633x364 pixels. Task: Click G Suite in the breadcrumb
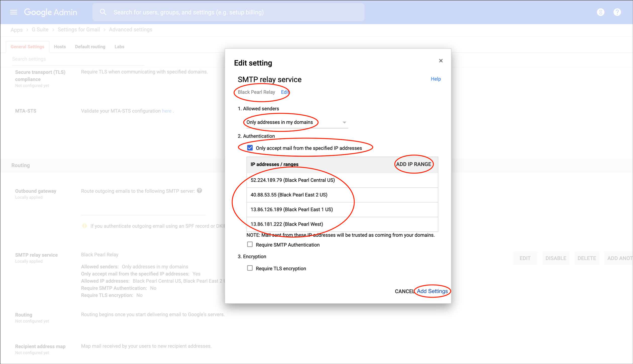[40, 30]
